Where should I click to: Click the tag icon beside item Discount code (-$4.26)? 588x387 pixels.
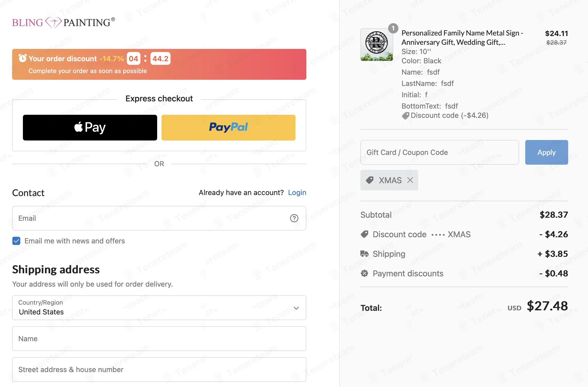click(406, 116)
